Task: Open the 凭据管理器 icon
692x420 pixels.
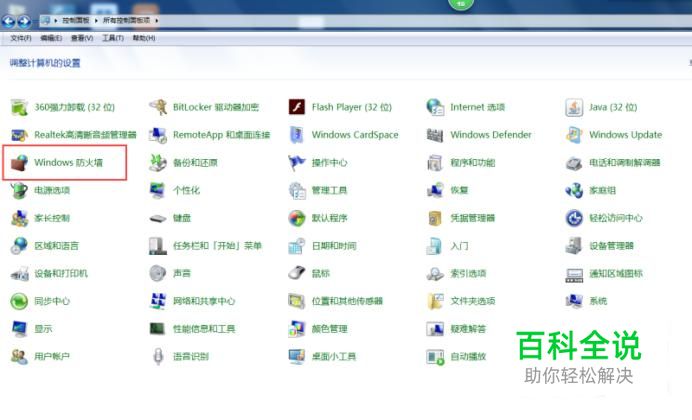Action: pyautogui.click(x=435, y=218)
